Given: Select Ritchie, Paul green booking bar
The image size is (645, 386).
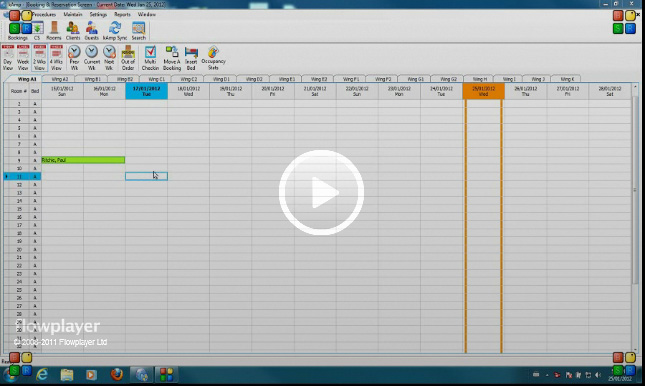Looking at the screenshot, I should (x=83, y=160).
